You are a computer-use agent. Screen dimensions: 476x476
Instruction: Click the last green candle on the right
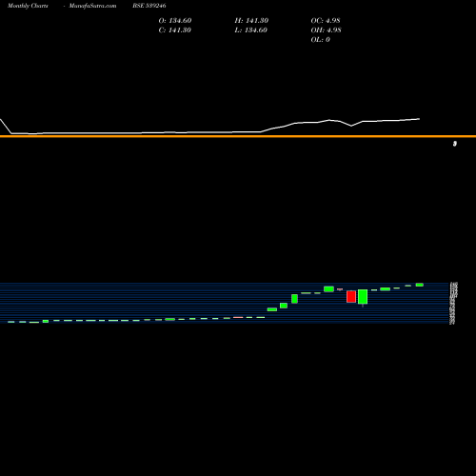pos(420,285)
